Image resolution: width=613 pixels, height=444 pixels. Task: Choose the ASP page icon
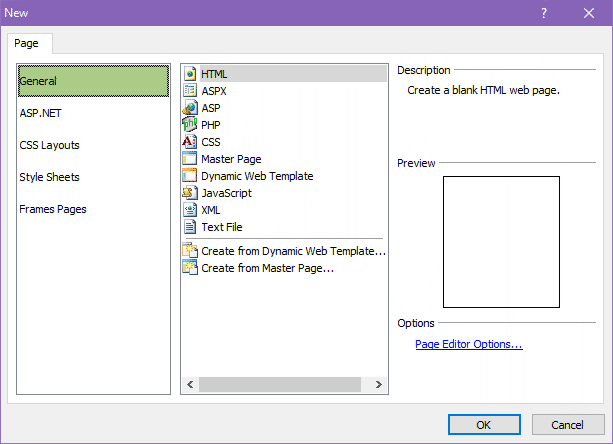[190, 108]
